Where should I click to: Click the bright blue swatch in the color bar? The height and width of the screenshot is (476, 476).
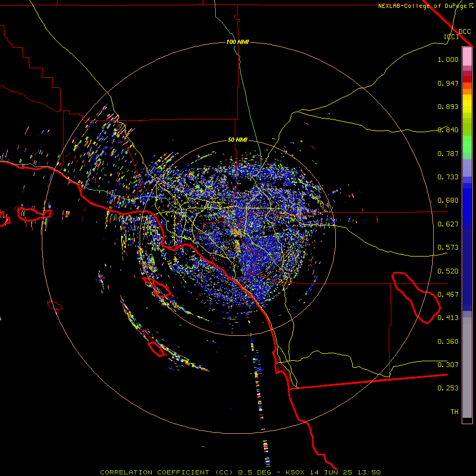(x=467, y=206)
